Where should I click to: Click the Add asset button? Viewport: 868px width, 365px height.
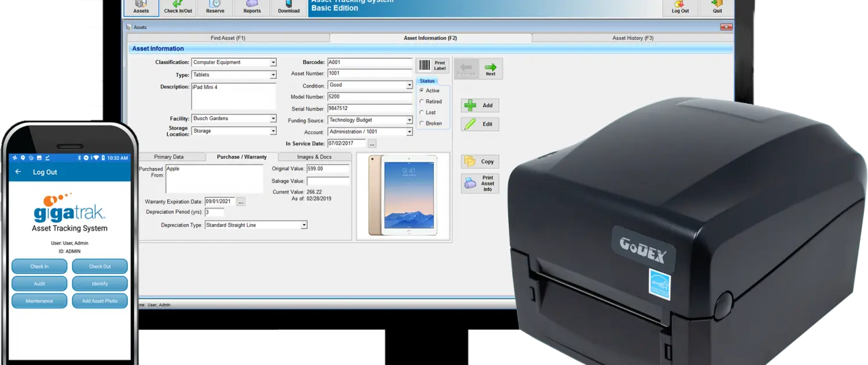pos(480,105)
